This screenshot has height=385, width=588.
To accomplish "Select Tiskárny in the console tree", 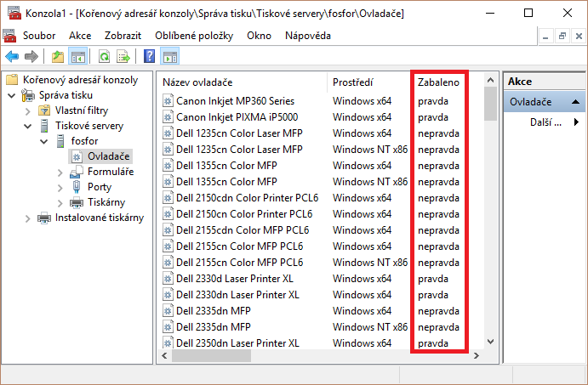I will click(107, 202).
